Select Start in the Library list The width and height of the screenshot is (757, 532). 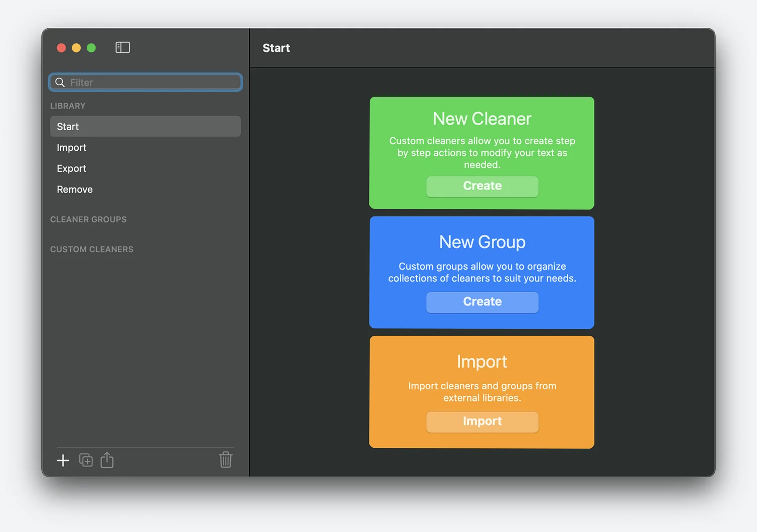pos(145,127)
